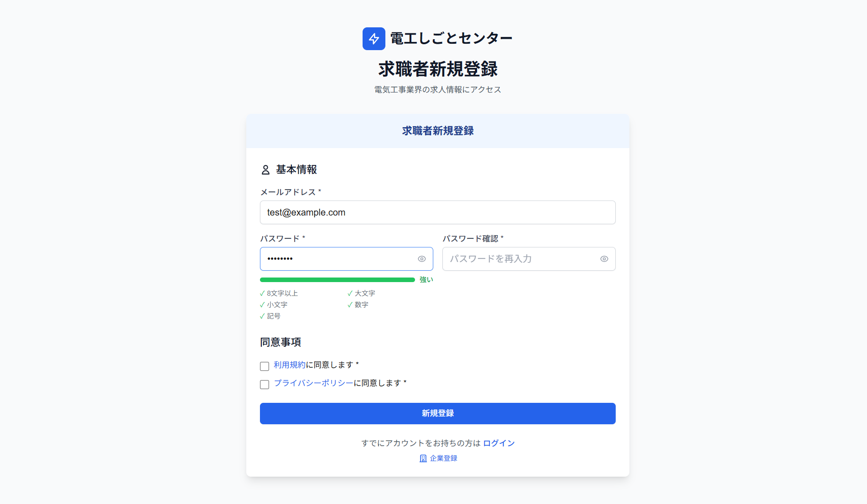The height and width of the screenshot is (504, 867).
Task: Click the checkmark icon next to 8文字以上
Action: pos(262,293)
